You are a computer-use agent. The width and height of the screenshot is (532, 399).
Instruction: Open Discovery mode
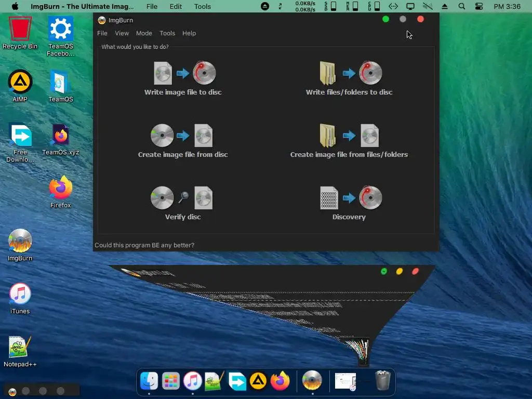pyautogui.click(x=349, y=204)
